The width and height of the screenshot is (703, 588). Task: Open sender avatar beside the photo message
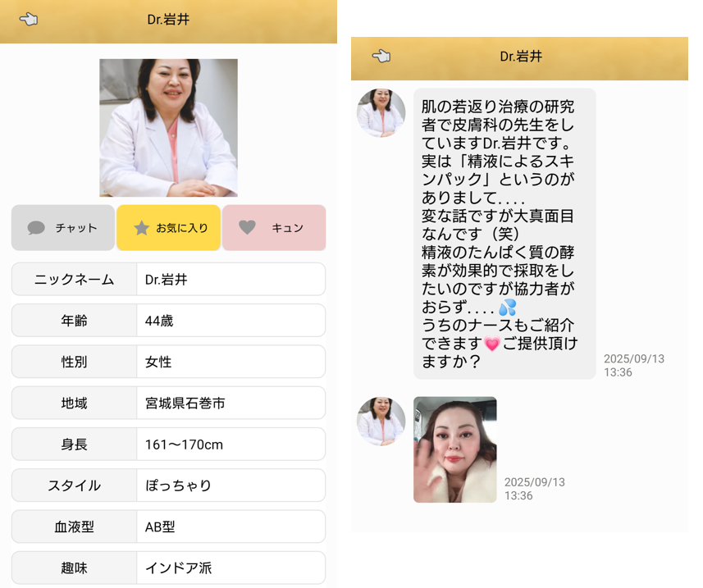(x=381, y=421)
